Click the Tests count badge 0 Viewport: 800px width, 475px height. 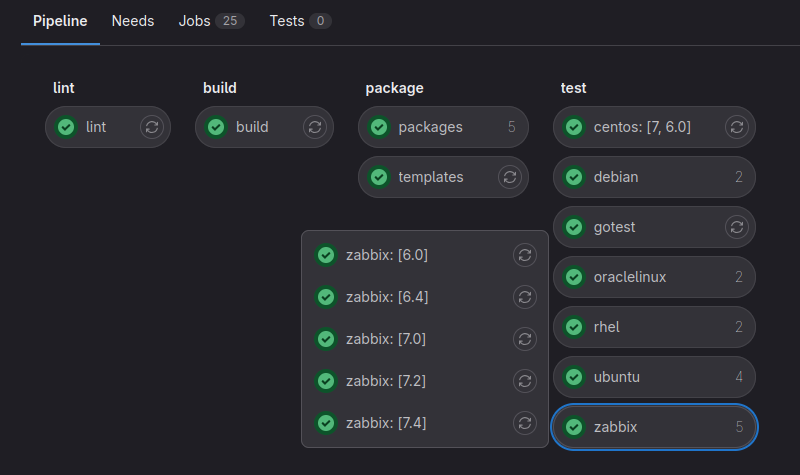(x=320, y=21)
